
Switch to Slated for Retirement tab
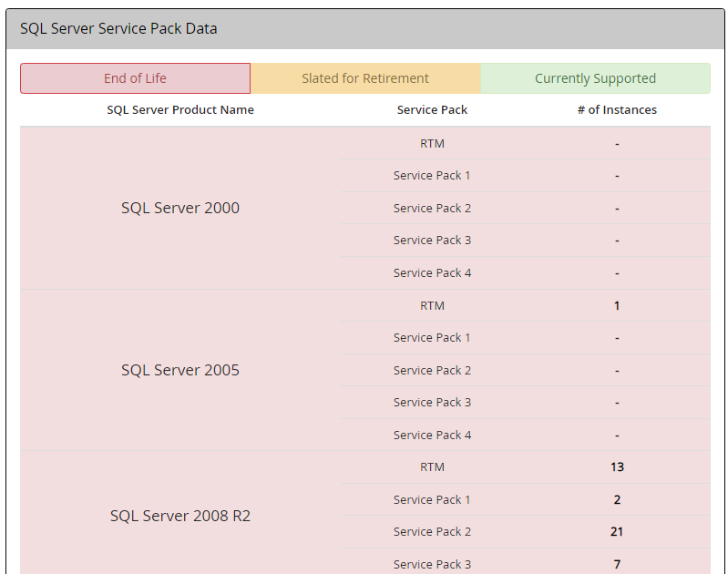tap(365, 78)
